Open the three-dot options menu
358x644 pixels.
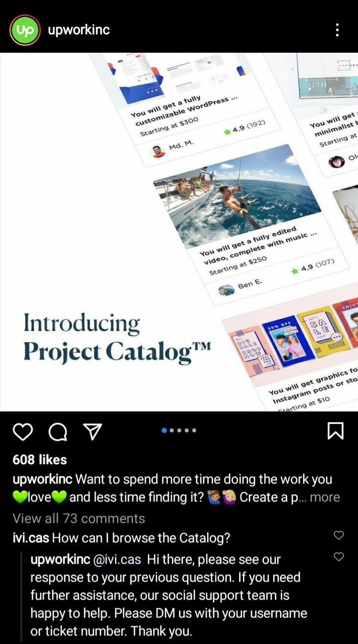coord(338,30)
